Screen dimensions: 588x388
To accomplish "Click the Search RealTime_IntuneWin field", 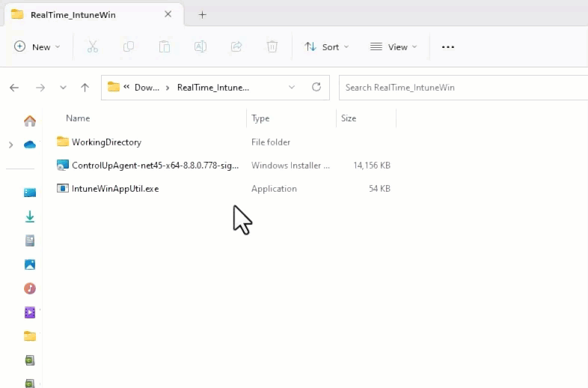I will [464, 88].
